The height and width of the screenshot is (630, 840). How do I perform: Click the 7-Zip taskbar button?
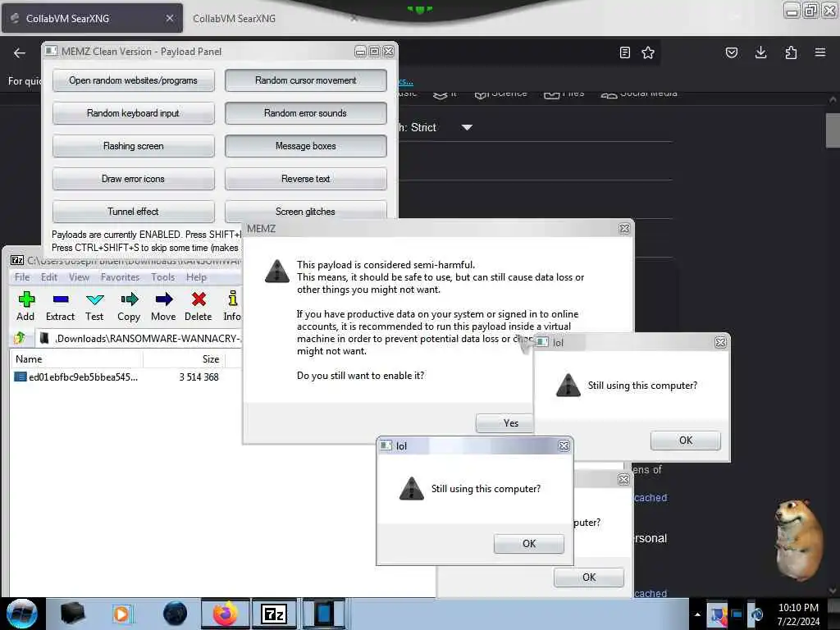274,614
